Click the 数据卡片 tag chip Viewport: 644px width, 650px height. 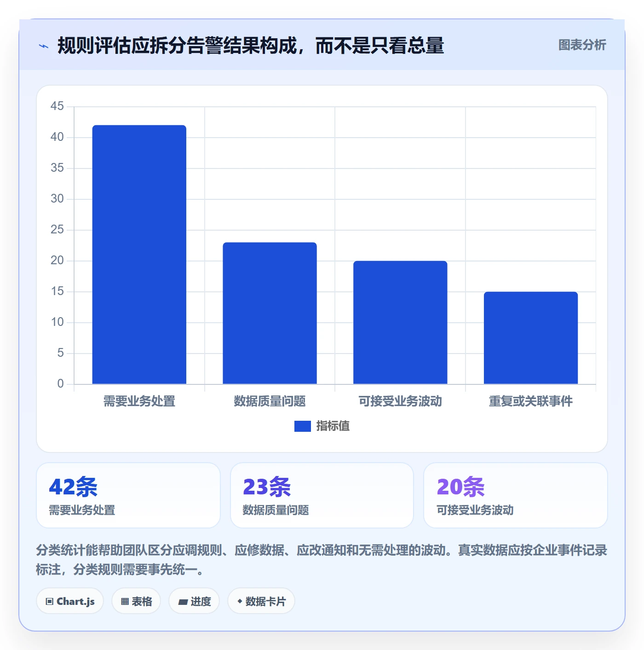click(x=261, y=601)
